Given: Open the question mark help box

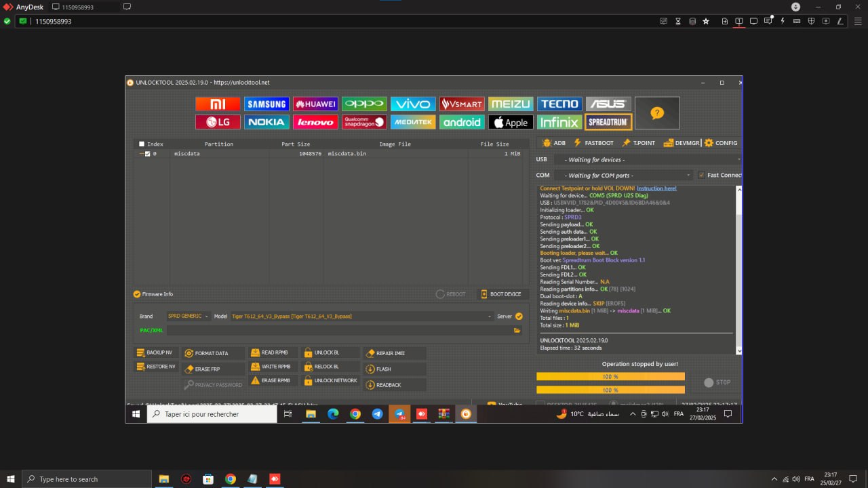Looking at the screenshot, I should (657, 113).
